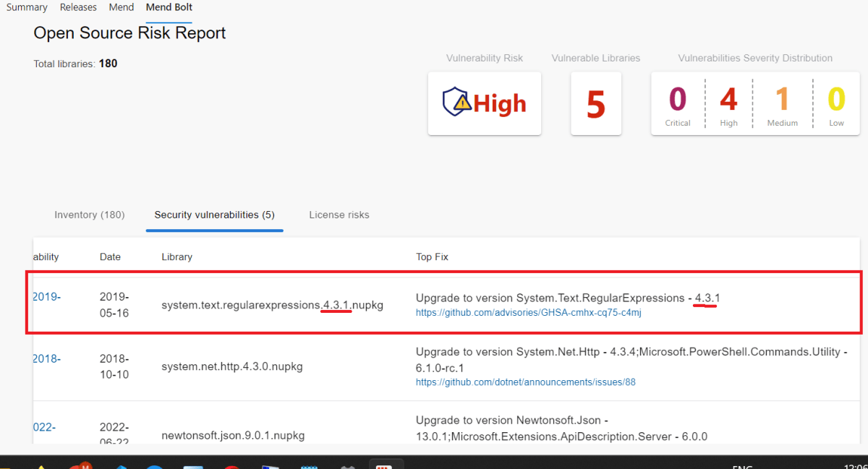The width and height of the screenshot is (868, 469).
Task: Switch to Inventory (180) tab
Action: coord(90,215)
